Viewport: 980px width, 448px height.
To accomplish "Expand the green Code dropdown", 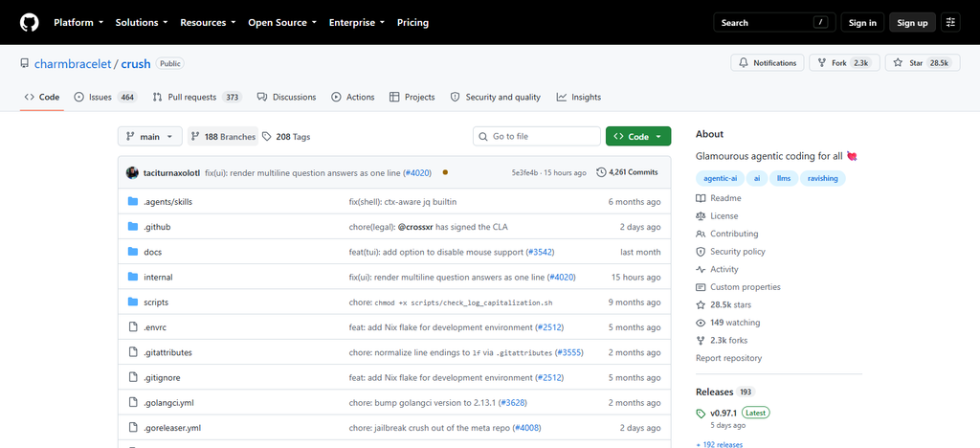I will pyautogui.click(x=638, y=136).
